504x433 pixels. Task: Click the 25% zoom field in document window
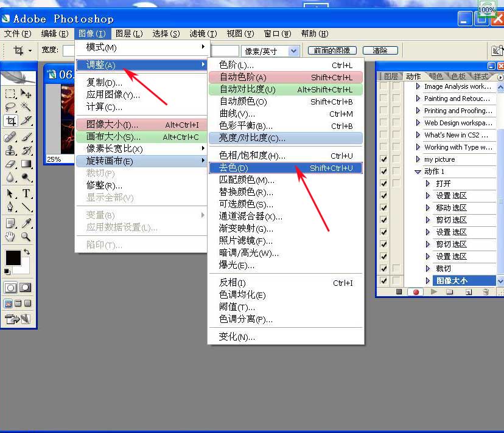pyautogui.click(x=60, y=159)
